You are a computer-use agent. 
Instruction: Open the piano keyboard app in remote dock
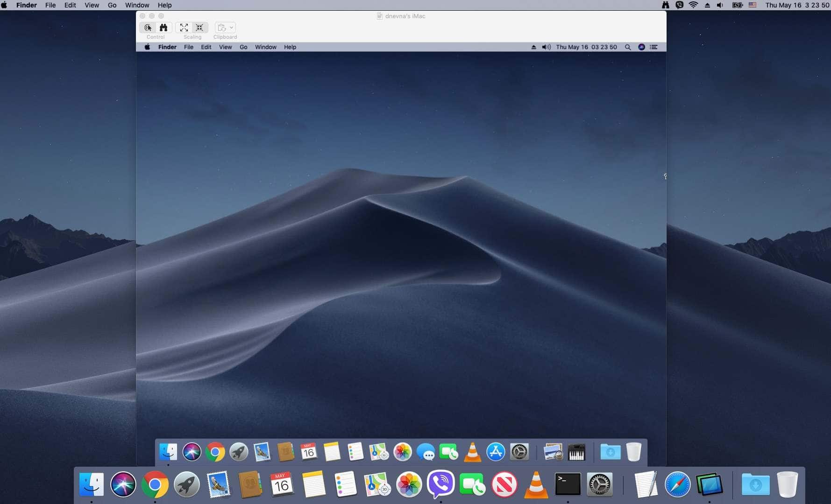(576, 452)
